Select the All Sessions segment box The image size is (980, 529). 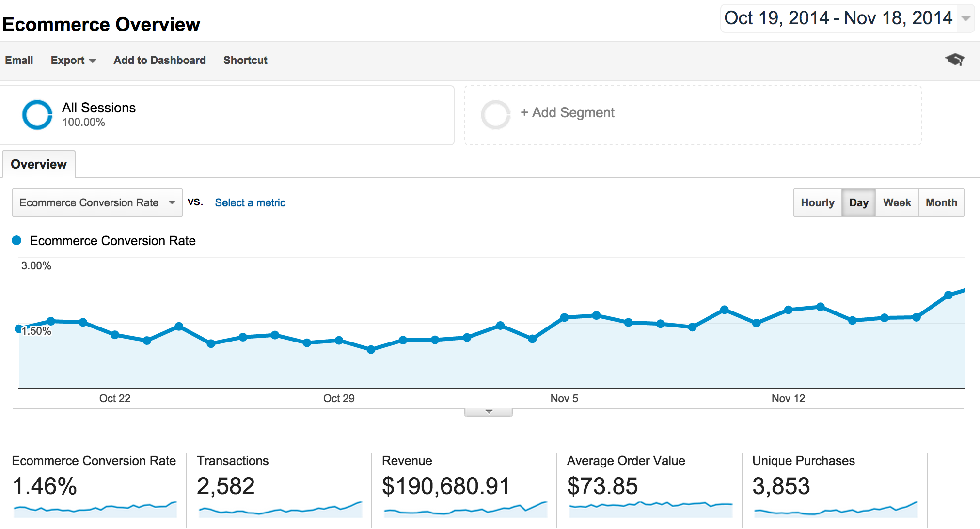pyautogui.click(x=227, y=115)
